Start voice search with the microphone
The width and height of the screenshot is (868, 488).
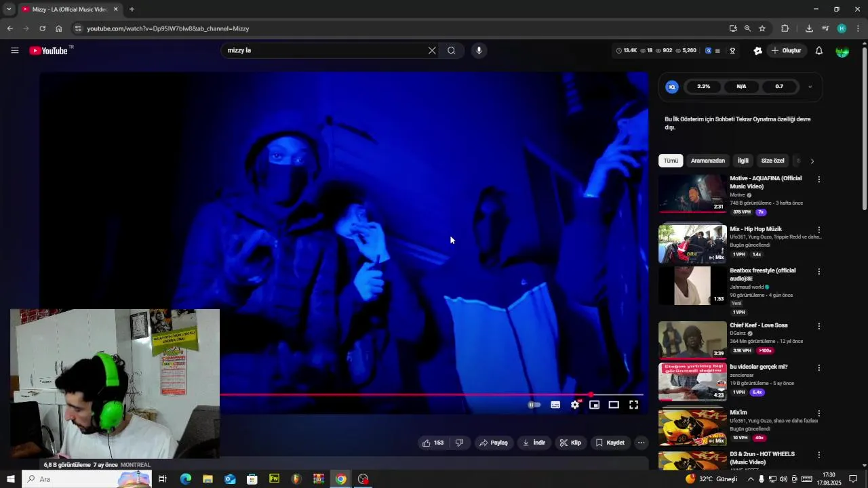click(479, 51)
